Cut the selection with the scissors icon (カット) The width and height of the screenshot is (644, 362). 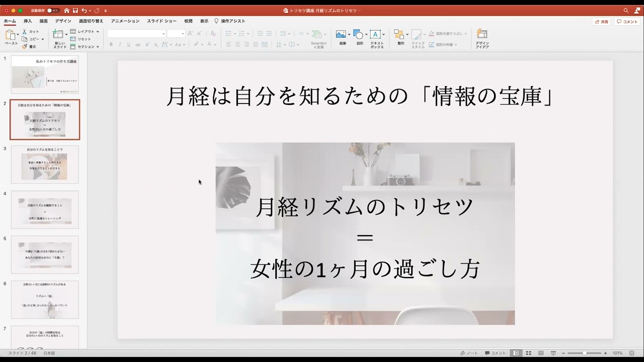tap(24, 31)
